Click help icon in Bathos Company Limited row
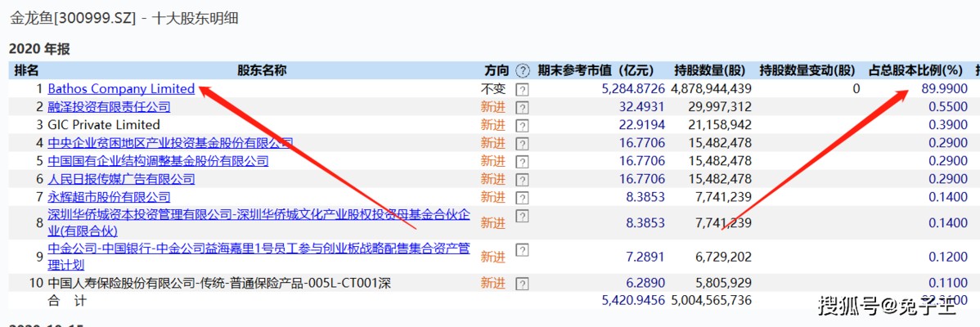 click(522, 90)
